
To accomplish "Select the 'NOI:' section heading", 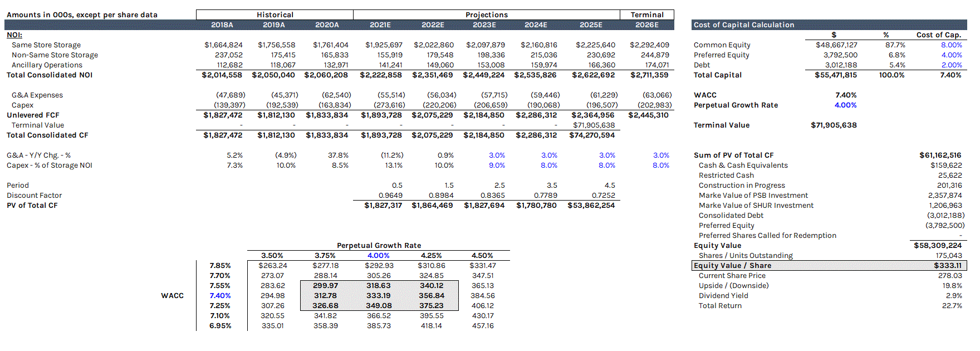I will pos(14,35).
